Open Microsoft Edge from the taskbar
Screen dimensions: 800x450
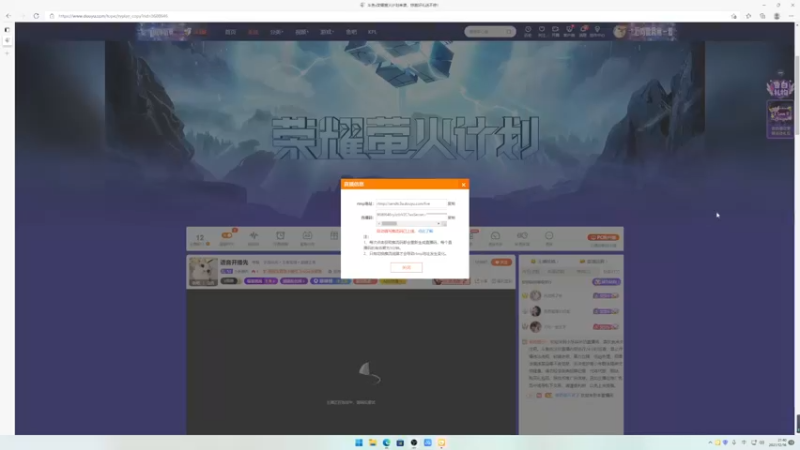coord(386,442)
